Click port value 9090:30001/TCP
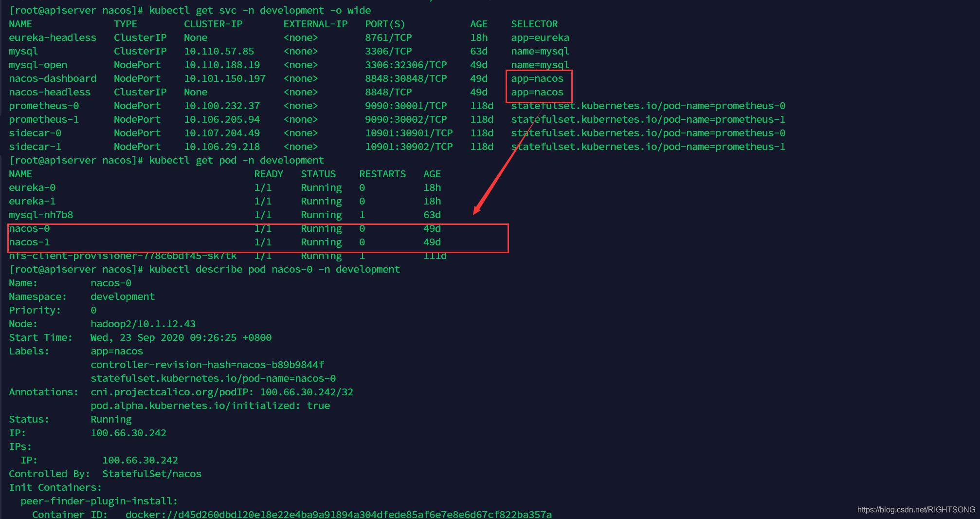Screen dimensions: 980x519 [x=406, y=106]
